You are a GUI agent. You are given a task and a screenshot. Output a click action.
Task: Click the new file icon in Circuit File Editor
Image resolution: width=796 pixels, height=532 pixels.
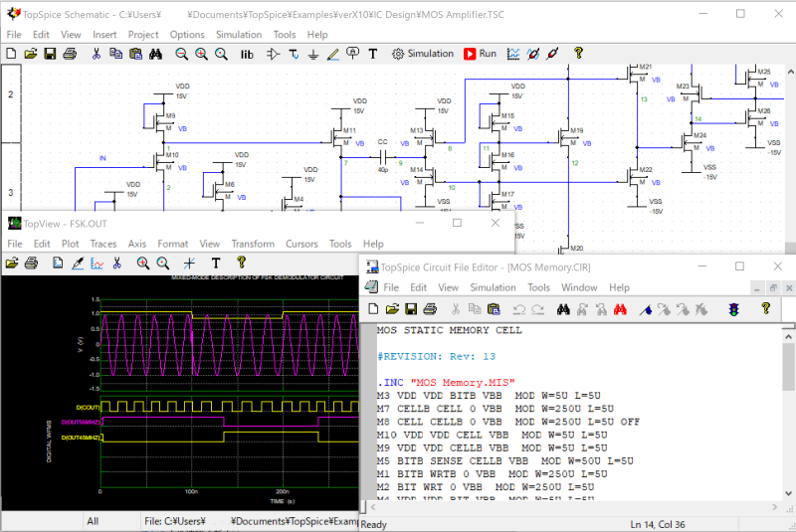(373, 309)
